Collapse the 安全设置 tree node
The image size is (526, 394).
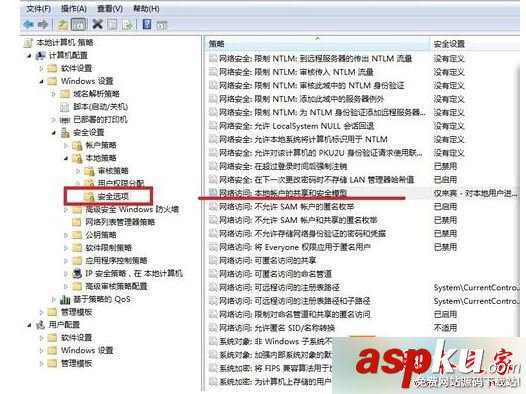pos(54,133)
